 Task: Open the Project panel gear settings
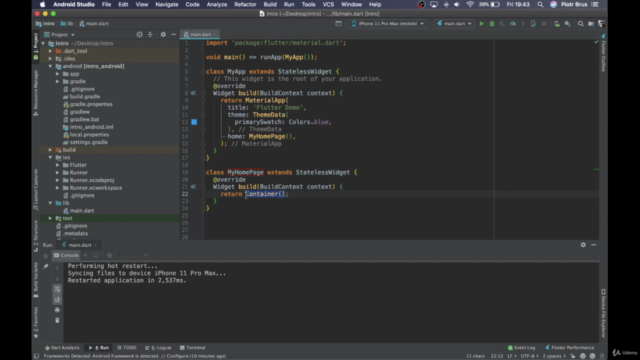(163, 35)
